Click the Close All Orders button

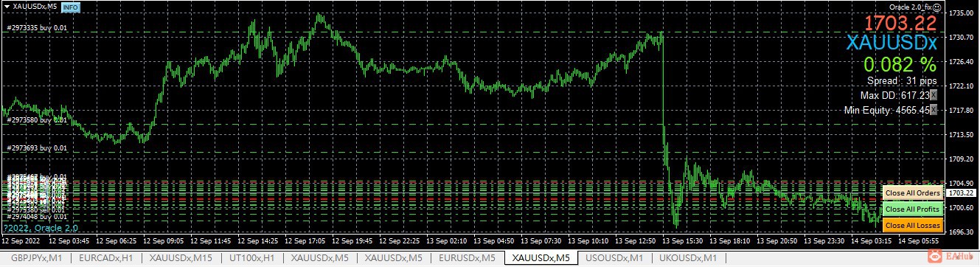913,193
